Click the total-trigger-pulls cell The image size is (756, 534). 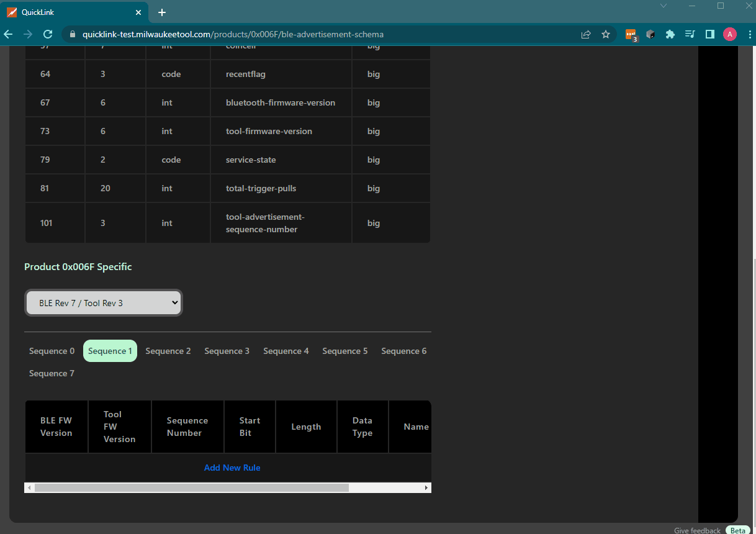[281, 188]
